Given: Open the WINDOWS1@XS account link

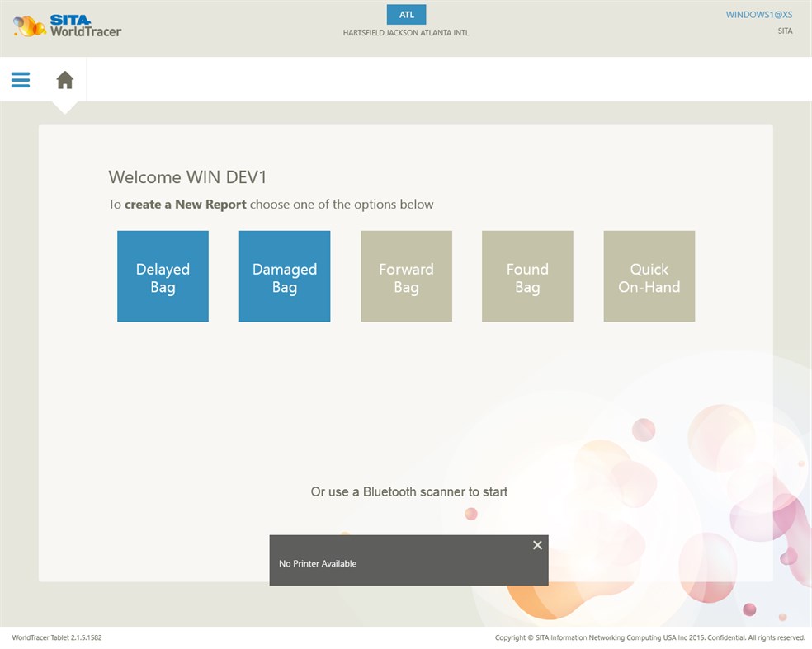Looking at the screenshot, I should pos(759,14).
